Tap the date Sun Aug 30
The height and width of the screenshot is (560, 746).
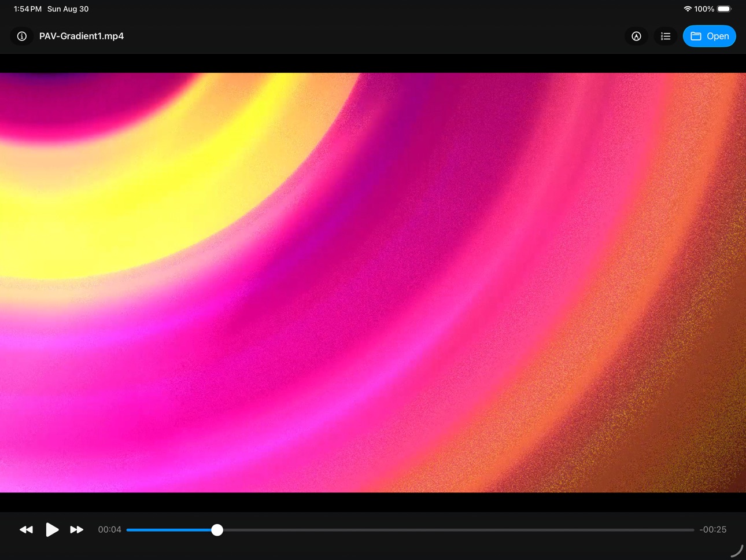tap(68, 9)
